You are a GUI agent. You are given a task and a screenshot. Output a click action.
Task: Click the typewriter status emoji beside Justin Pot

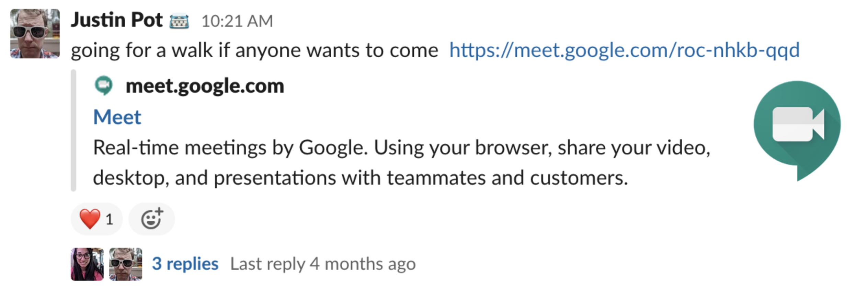click(x=179, y=21)
